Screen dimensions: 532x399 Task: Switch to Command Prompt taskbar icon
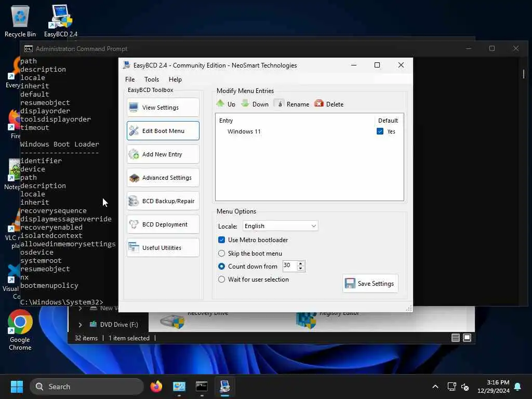click(202, 387)
